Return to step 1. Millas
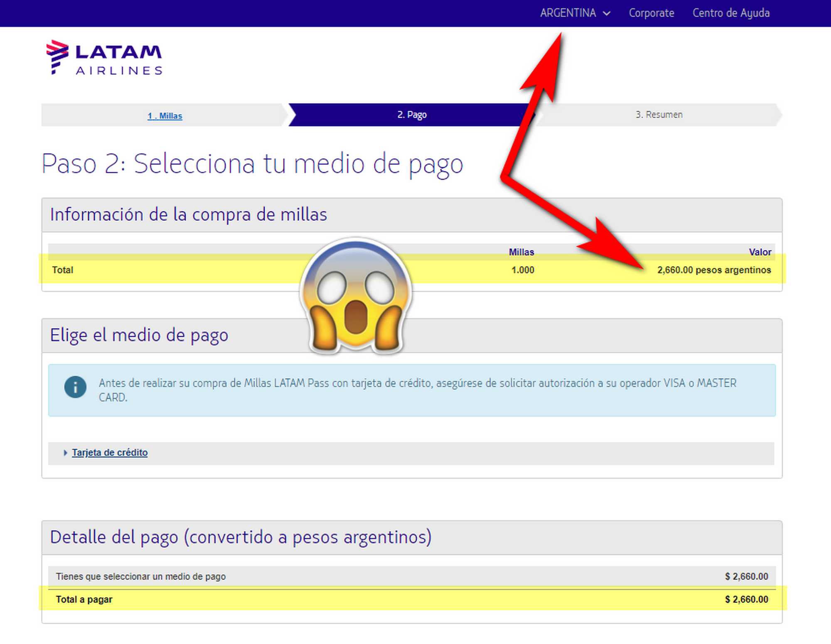 click(x=165, y=116)
